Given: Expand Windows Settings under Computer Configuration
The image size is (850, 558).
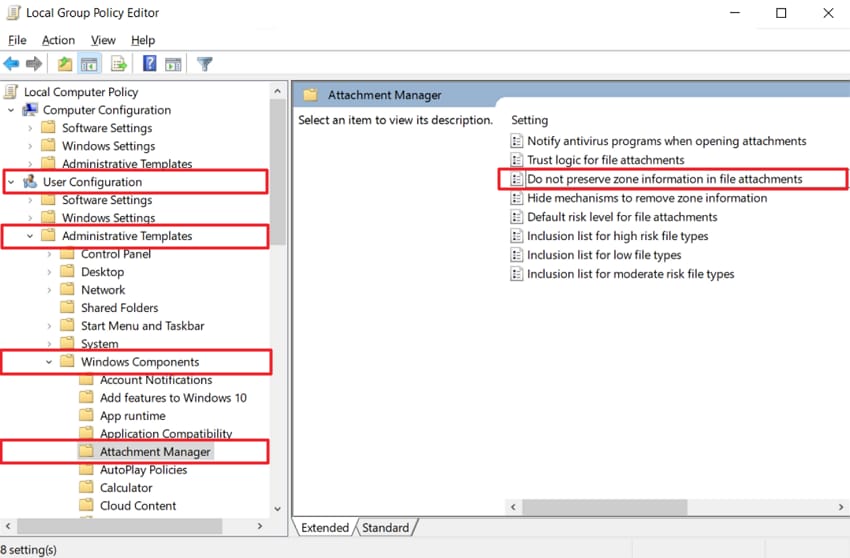Looking at the screenshot, I should (x=30, y=146).
